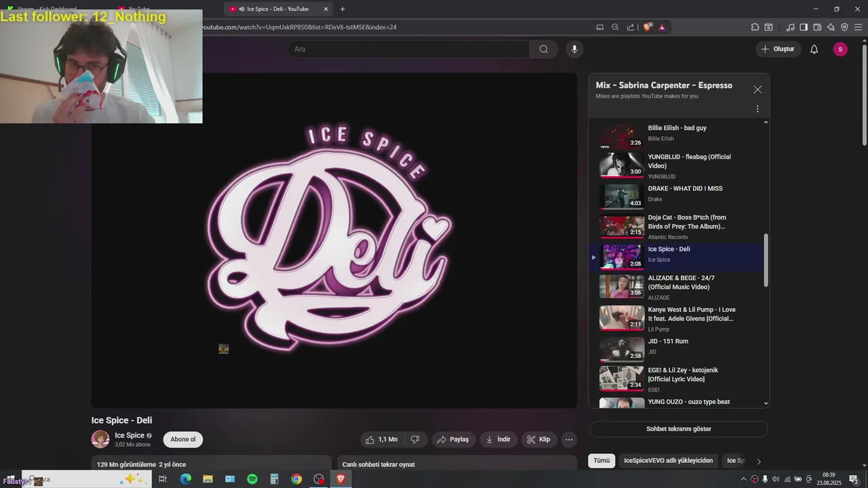This screenshot has height=488, width=868.
Task: Open Brave Shields lion icon
Action: pyautogui.click(x=648, y=27)
